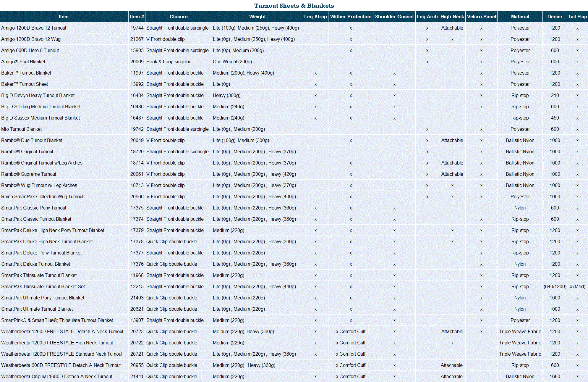Click the Leg Strap column header
This screenshot has width=588, height=382.
point(315,17)
